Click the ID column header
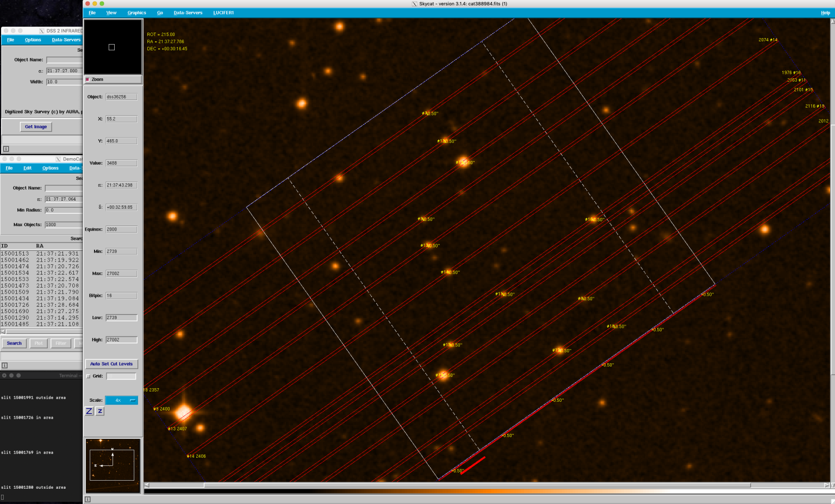This screenshot has width=835, height=504. (4, 246)
